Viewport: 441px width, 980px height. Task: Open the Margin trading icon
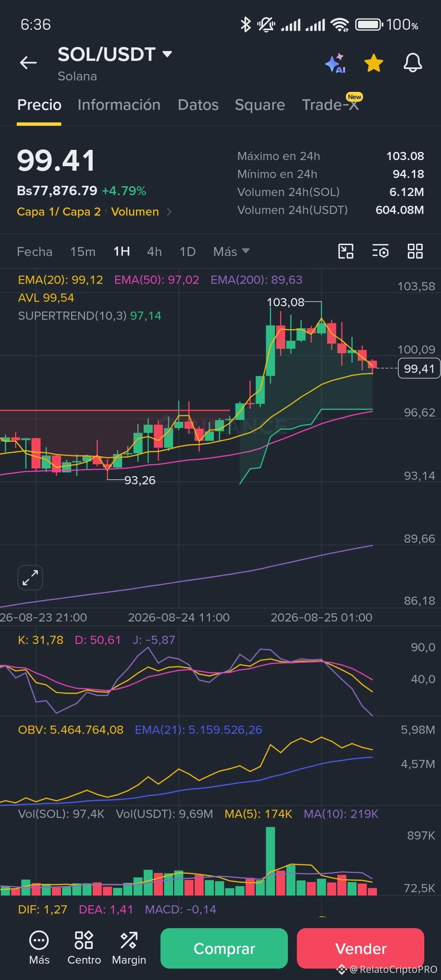coord(129,948)
